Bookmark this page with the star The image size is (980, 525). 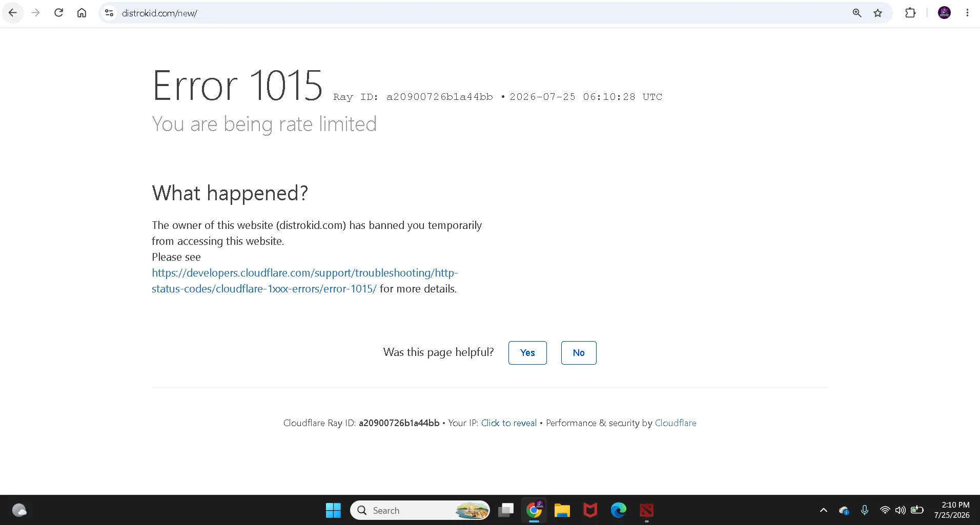878,13
